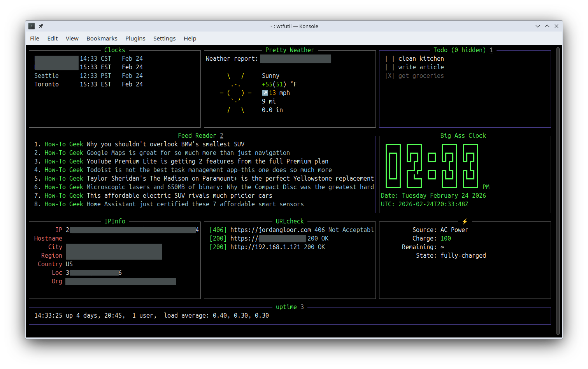Screen dimensions: 588x369
Task: Open the Settings menu
Action: [164, 38]
